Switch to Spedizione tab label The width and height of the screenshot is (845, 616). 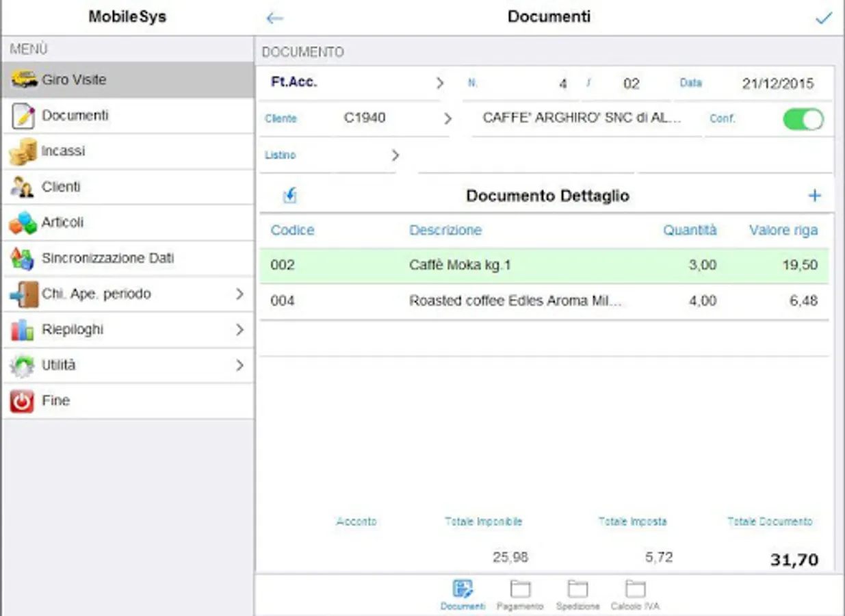tap(577, 606)
